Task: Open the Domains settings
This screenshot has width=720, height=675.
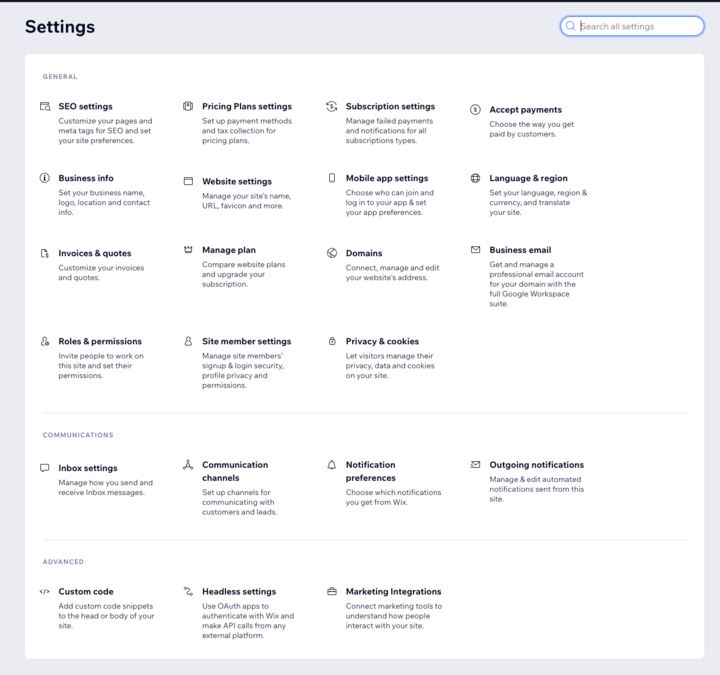Action: coord(364,253)
